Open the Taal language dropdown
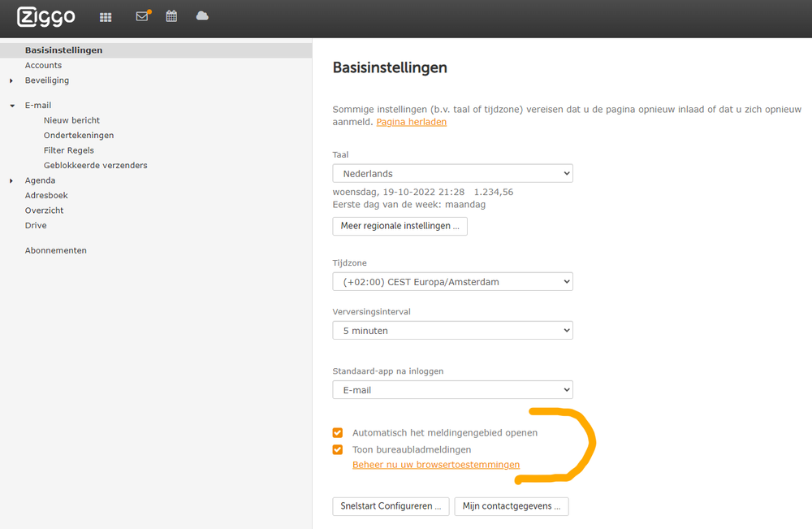This screenshot has width=812, height=529. pyautogui.click(x=452, y=173)
